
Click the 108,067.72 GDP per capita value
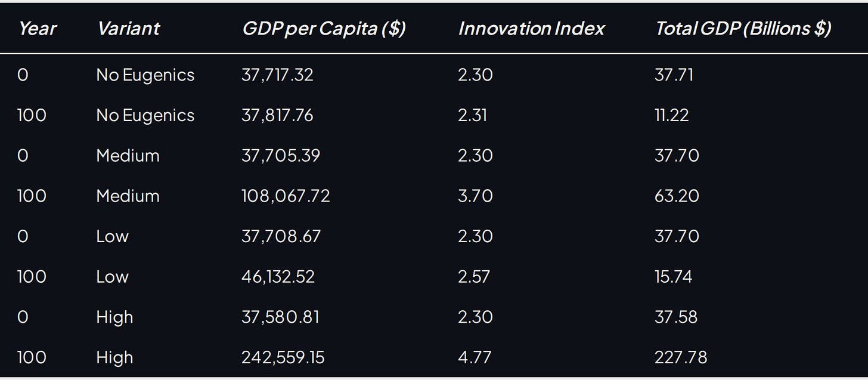[286, 196]
